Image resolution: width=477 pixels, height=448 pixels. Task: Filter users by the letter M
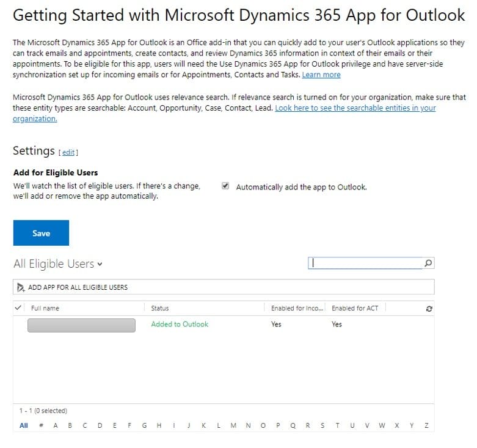[x=233, y=426]
